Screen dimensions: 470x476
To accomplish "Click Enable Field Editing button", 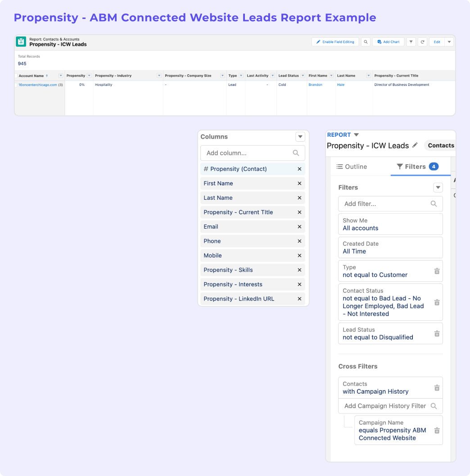I will tap(335, 42).
